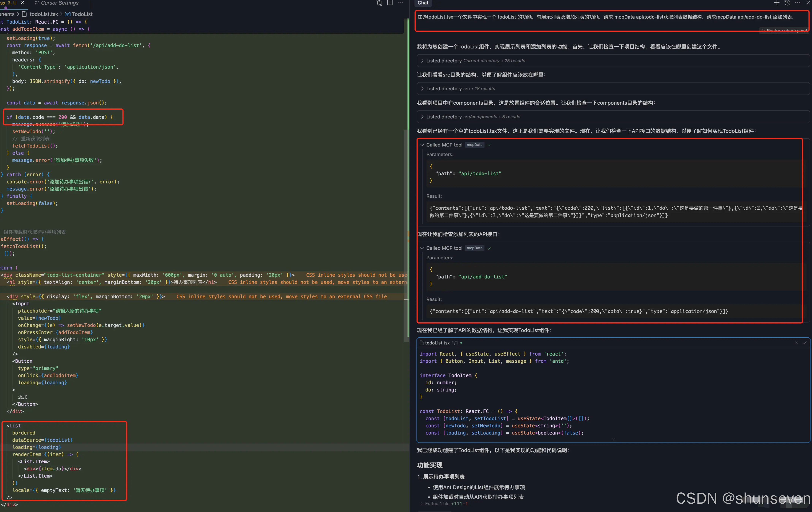Click TodoList symbol in breadcrumb
The height and width of the screenshot is (512, 812).
(82, 14)
